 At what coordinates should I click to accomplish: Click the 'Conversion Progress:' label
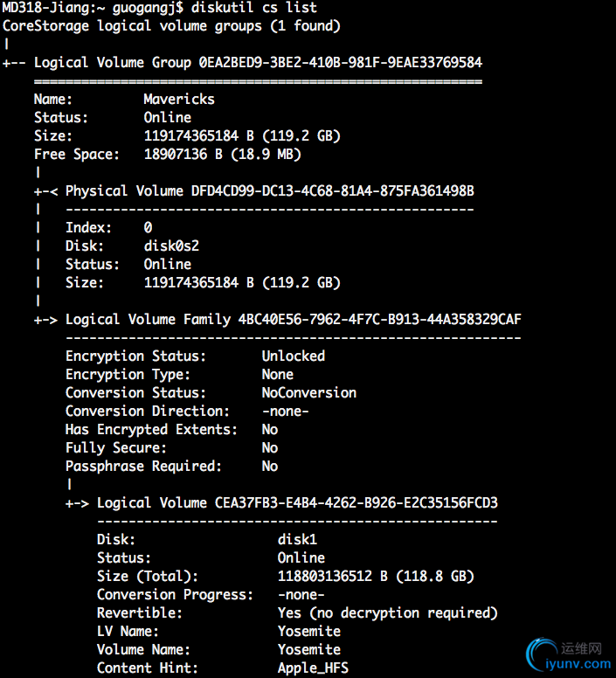pos(175,594)
